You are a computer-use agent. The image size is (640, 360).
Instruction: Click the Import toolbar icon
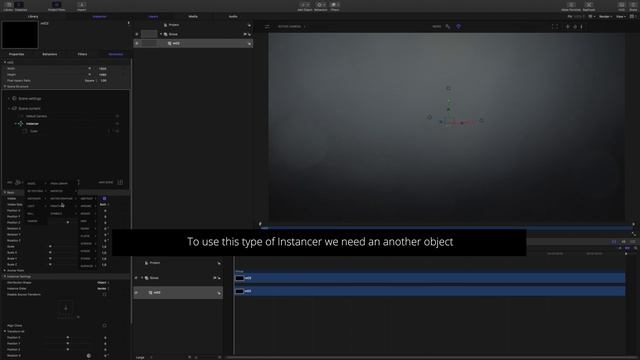(x=81, y=6)
